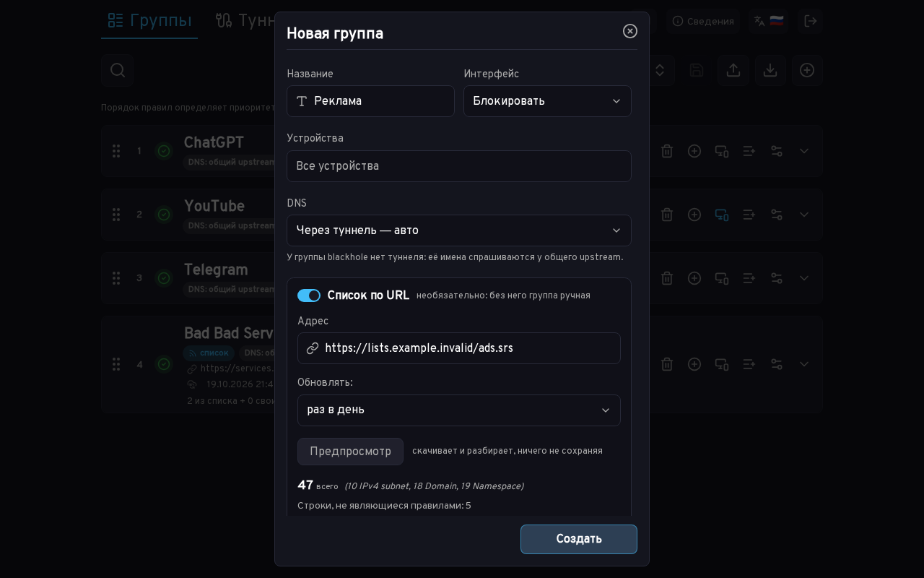Click the add-to-list icon in YouTube row
The height and width of the screenshot is (578, 924).
click(749, 215)
